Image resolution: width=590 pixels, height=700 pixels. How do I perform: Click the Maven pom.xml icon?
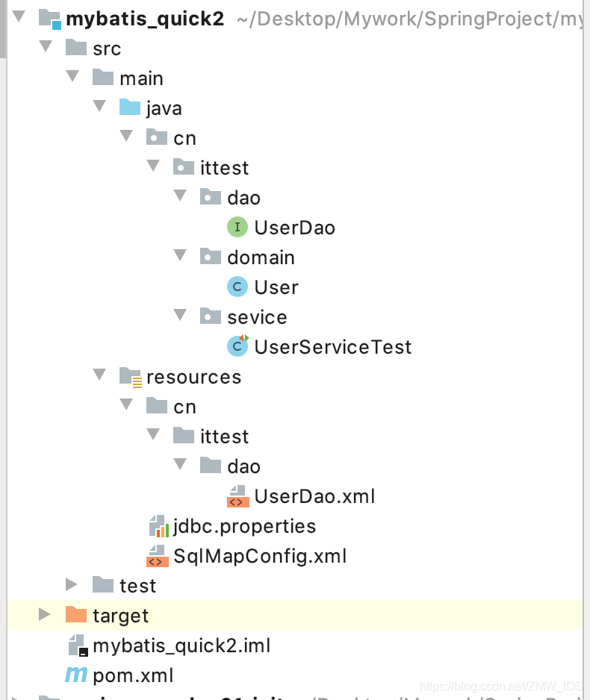point(76,675)
